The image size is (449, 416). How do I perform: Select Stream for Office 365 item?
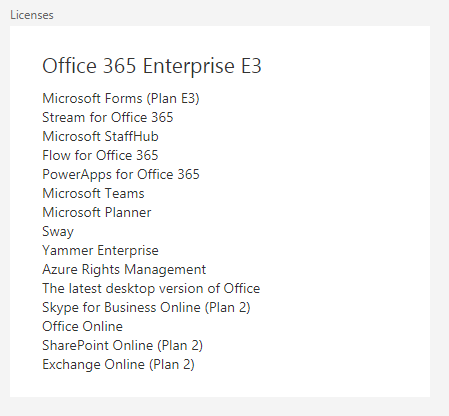pos(108,117)
